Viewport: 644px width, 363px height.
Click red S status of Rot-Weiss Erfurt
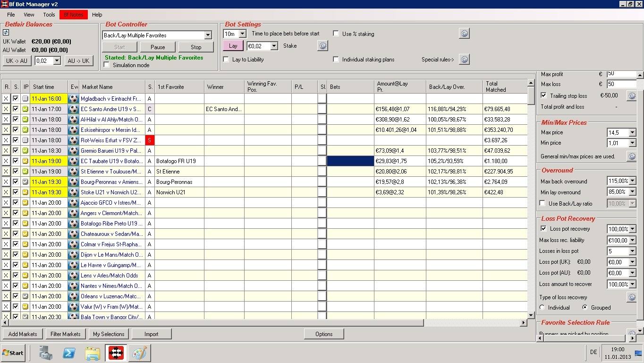[x=150, y=140]
